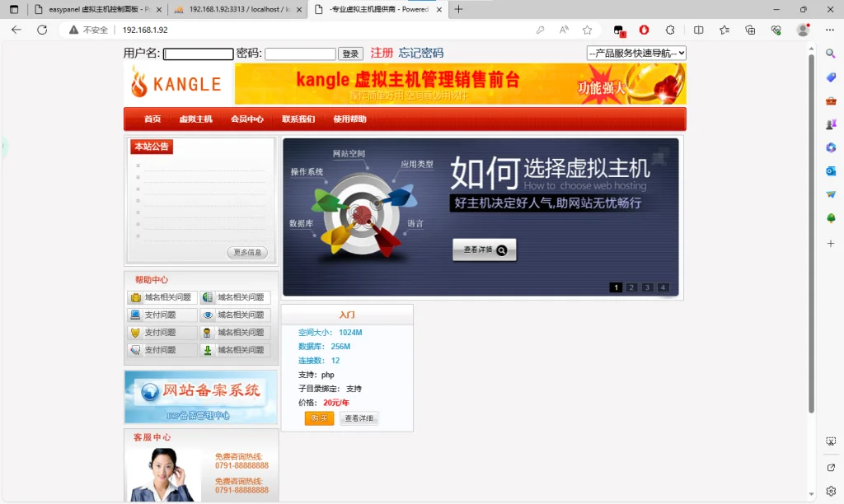Click 更多信息 in announcements box
This screenshot has height=504, width=844.
(247, 252)
